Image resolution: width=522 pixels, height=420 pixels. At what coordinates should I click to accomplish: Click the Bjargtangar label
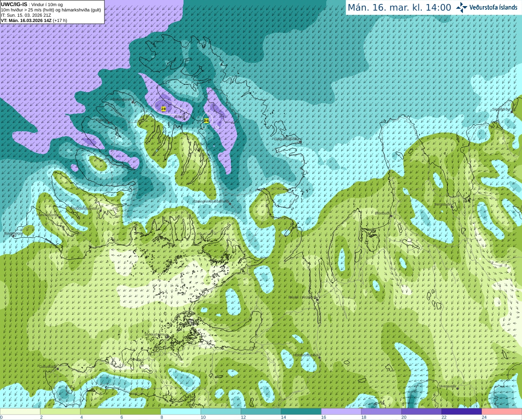(x=13, y=233)
